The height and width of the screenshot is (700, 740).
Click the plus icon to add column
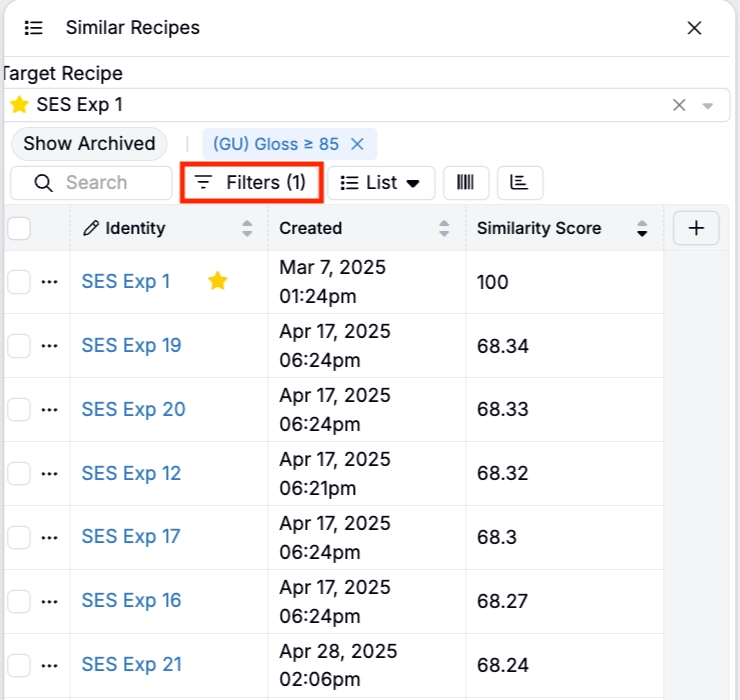[696, 228]
